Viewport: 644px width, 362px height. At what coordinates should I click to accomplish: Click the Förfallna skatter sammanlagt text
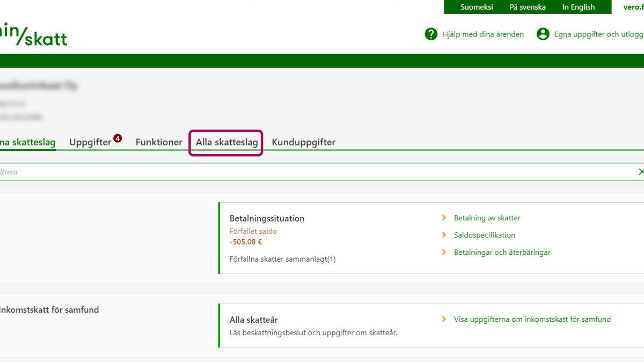click(x=282, y=259)
